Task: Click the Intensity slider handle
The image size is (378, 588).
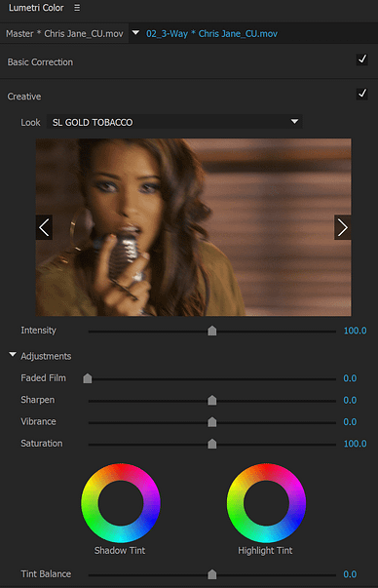Action: click(212, 331)
